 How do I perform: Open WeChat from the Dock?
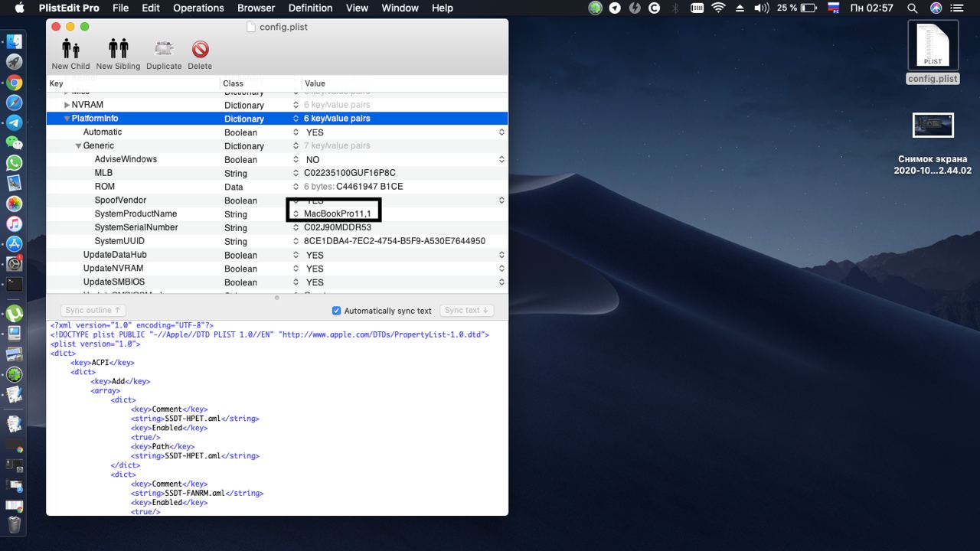pos(14,142)
